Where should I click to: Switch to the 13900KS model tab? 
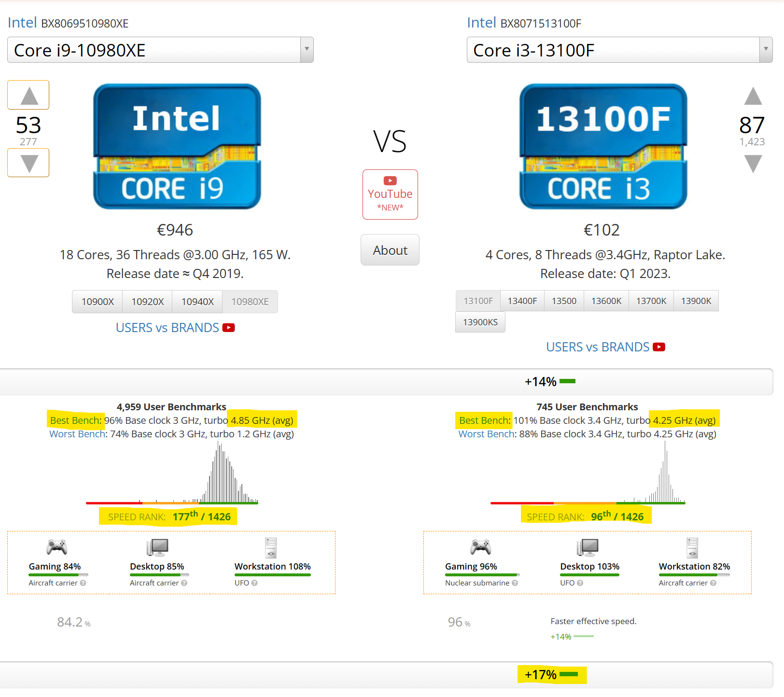[x=480, y=322]
